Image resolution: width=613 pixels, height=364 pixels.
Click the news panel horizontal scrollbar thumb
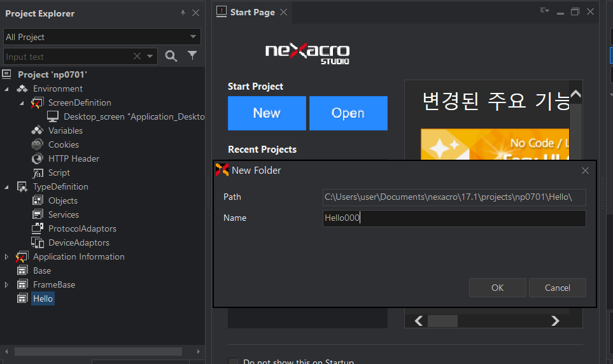point(442,321)
